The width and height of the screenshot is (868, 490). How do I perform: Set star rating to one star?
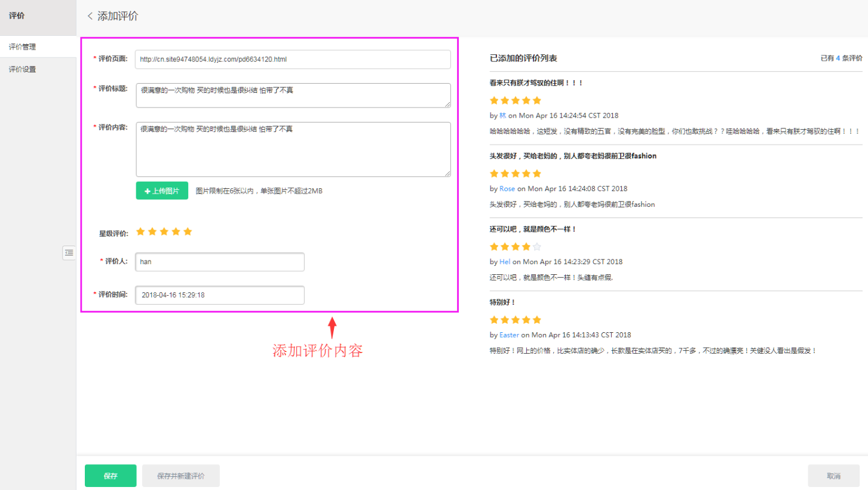click(141, 232)
